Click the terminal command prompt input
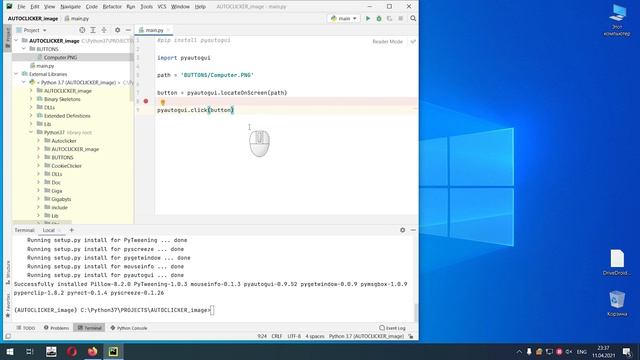This screenshot has height=360, width=640. 212,310
